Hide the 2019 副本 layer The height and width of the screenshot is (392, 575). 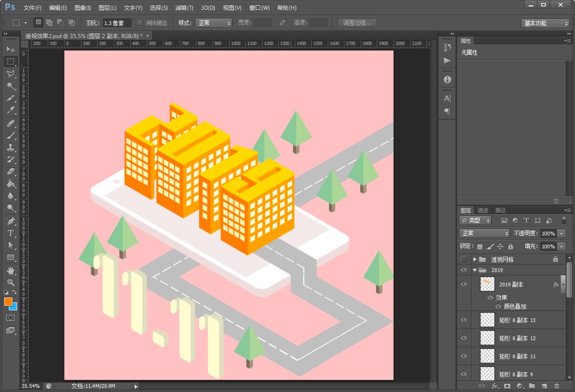point(464,284)
